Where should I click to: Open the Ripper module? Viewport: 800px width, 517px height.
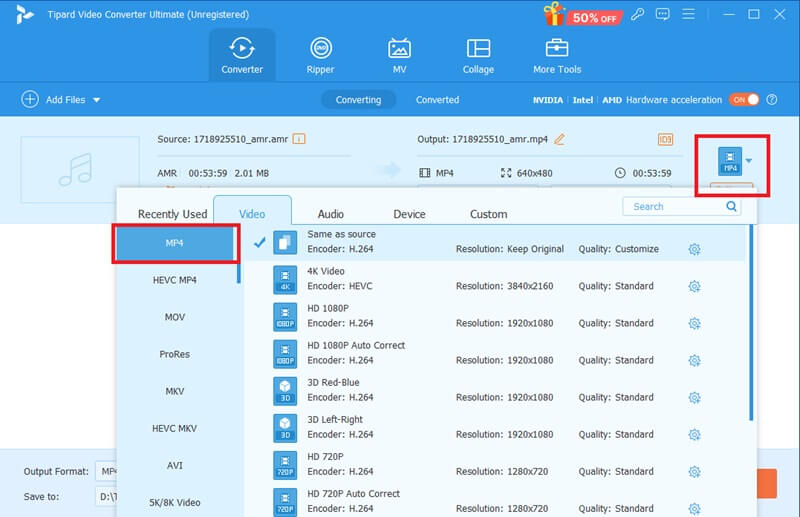pyautogui.click(x=320, y=55)
